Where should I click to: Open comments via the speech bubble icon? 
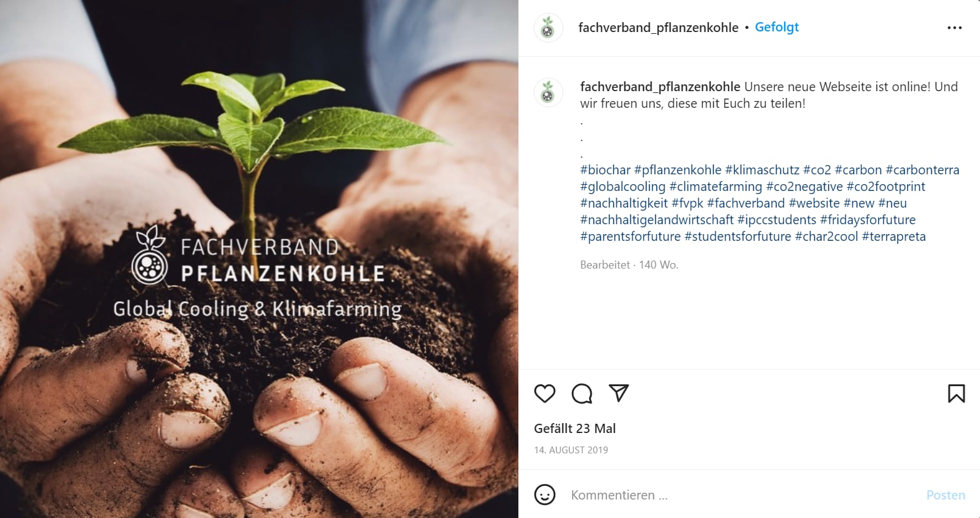582,394
